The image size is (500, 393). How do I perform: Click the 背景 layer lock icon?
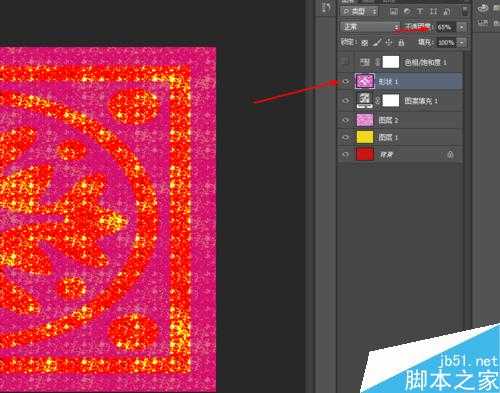(x=450, y=154)
